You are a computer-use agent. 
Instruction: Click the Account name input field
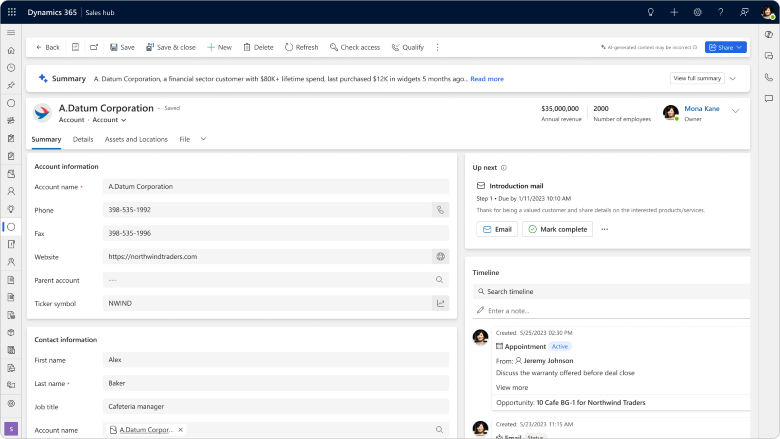276,186
